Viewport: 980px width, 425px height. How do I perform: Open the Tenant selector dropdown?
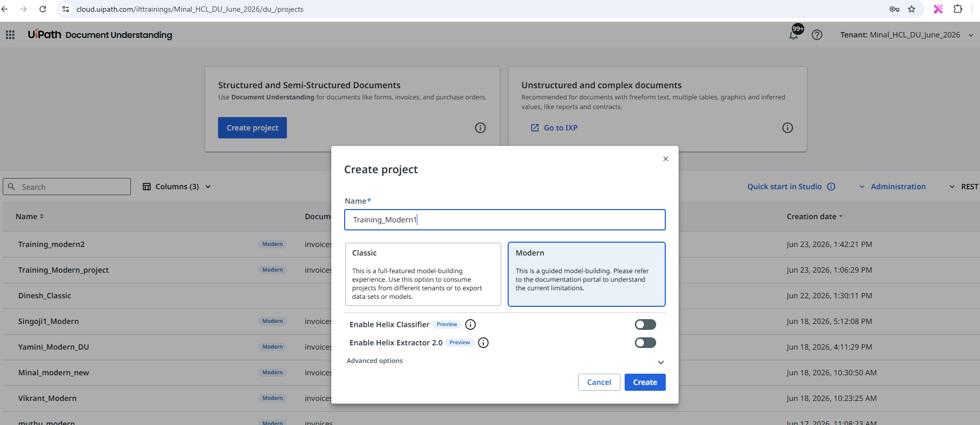tap(907, 35)
